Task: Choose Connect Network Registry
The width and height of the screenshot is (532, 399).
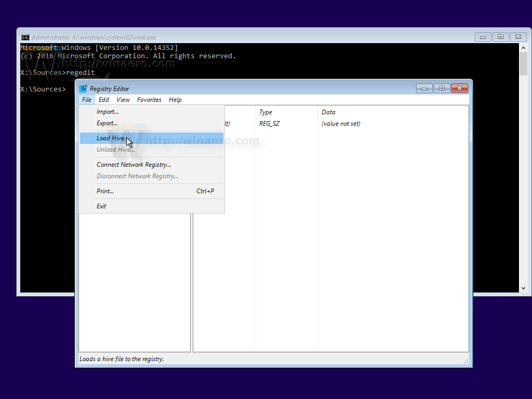Action: (134, 164)
